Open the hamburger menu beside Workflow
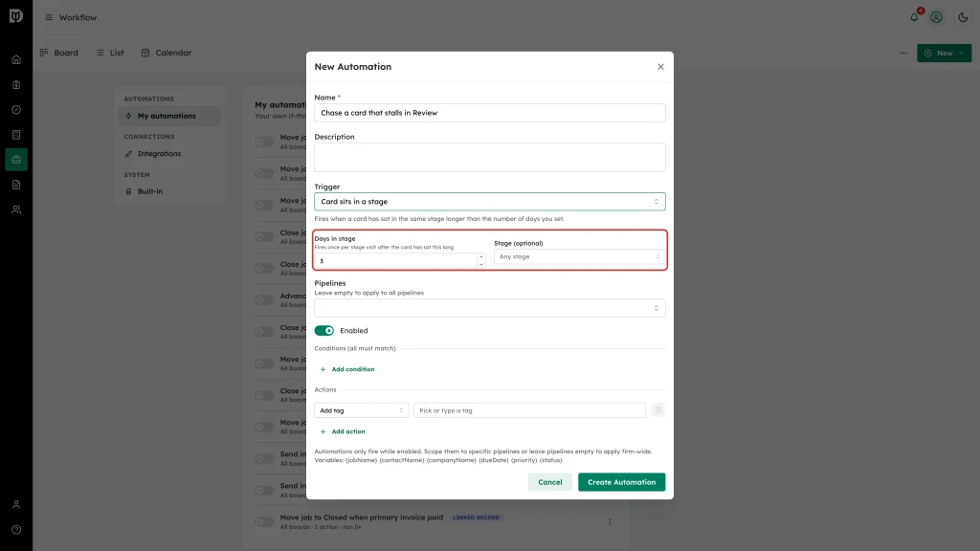This screenshot has height=551, width=980. (49, 17)
